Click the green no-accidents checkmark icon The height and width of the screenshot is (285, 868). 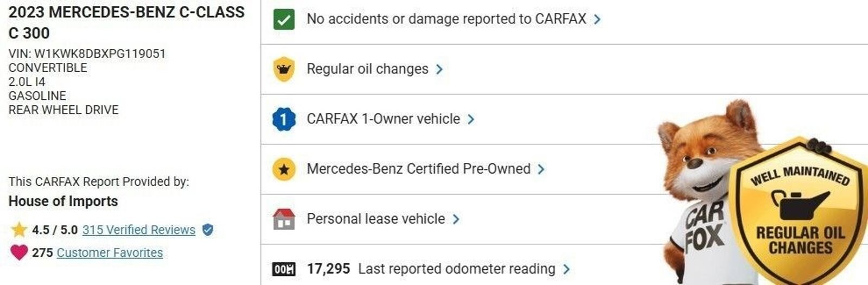(x=284, y=20)
